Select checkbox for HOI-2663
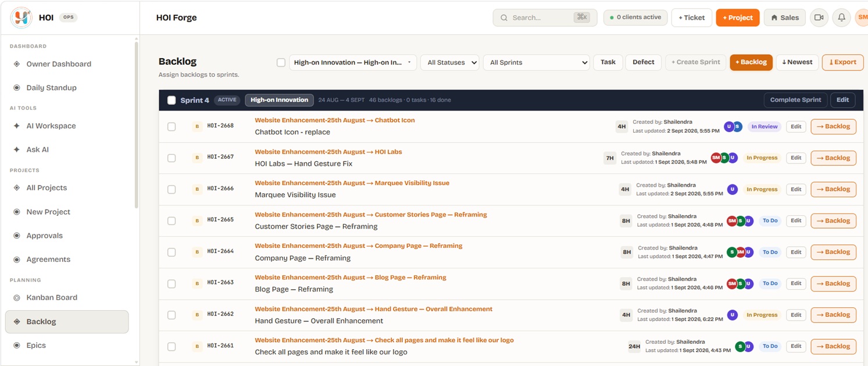This screenshot has width=868, height=366. pos(172,283)
